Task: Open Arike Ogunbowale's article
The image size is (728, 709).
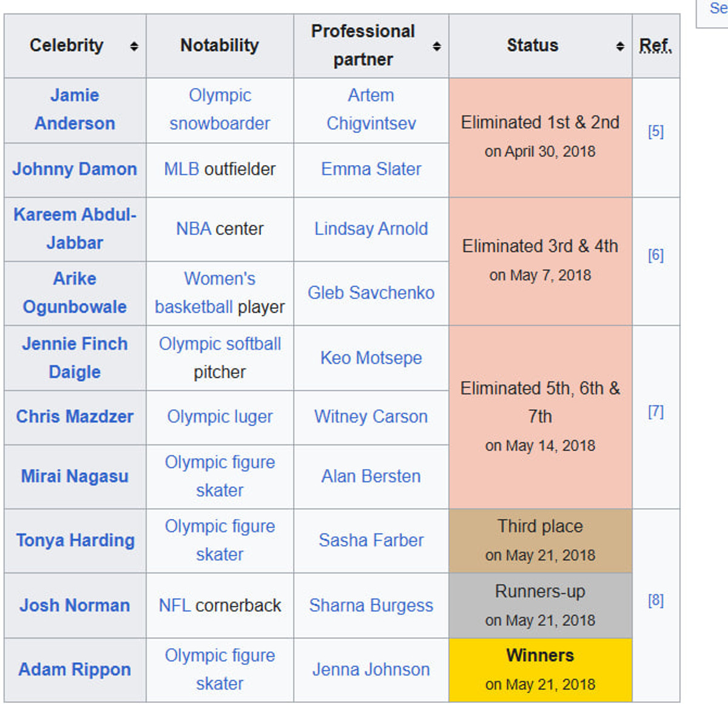Action: point(75,293)
